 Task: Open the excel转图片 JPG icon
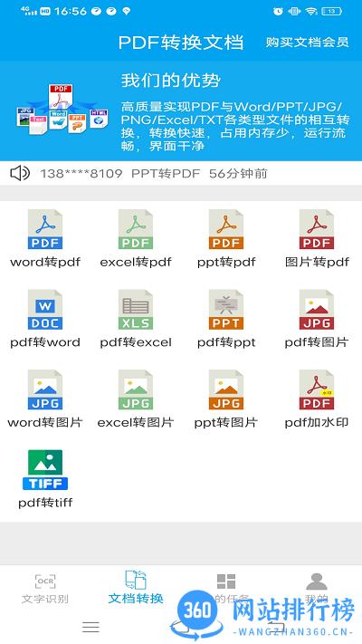point(136,389)
